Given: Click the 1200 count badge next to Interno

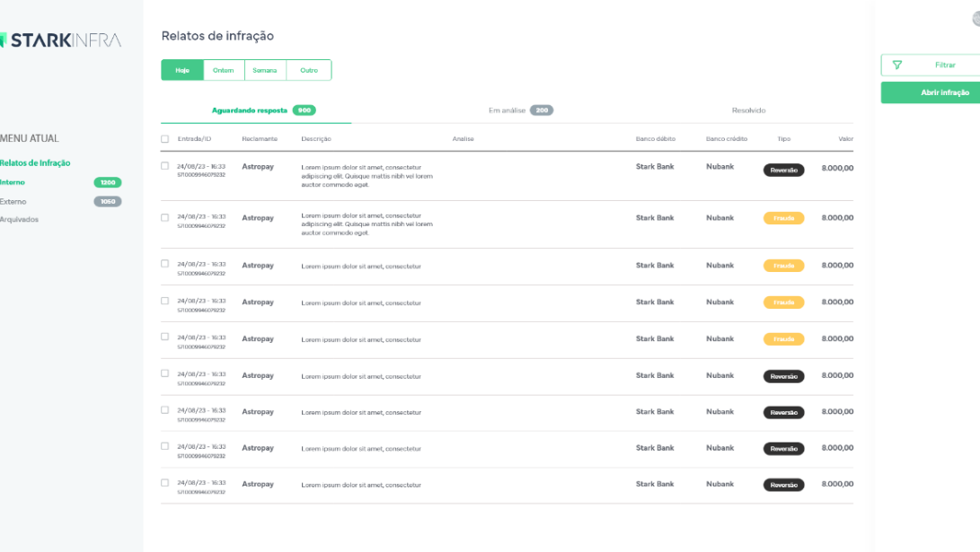Looking at the screenshot, I should 107,183.
